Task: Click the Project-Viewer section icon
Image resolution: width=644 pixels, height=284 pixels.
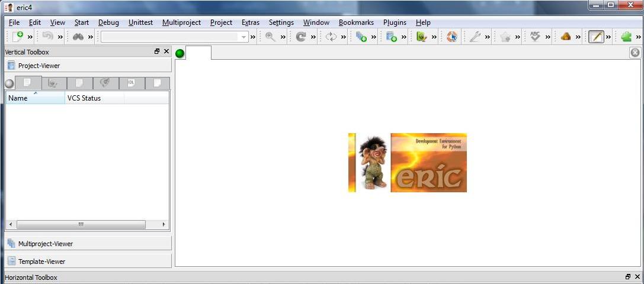Action: point(11,65)
